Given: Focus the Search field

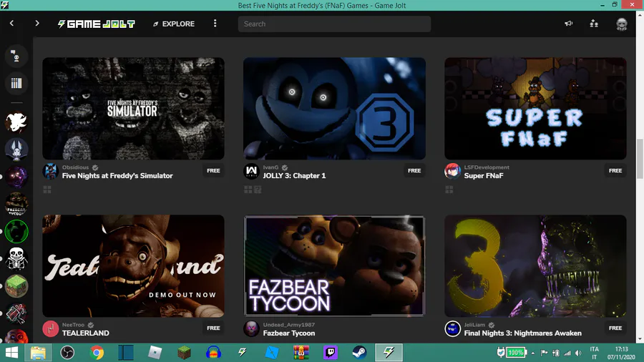Looking at the screenshot, I should (334, 24).
